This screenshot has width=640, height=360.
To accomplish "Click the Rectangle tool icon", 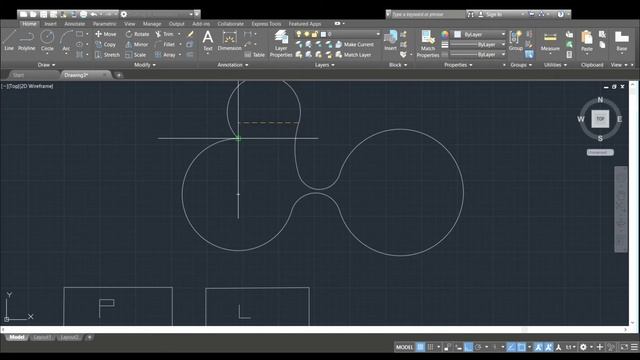I will click(x=80, y=34).
